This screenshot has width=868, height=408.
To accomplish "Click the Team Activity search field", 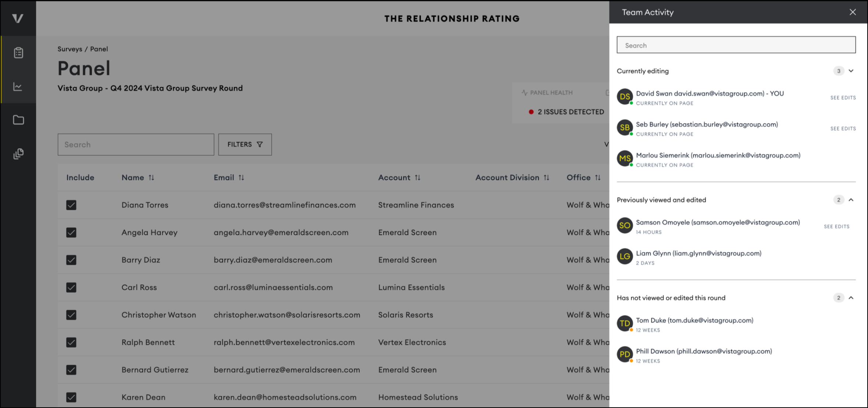I will [736, 45].
